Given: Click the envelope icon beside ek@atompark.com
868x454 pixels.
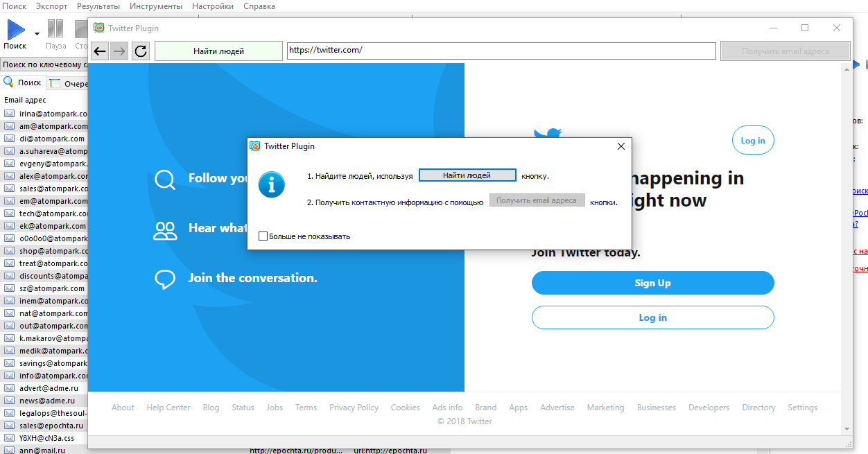Looking at the screenshot, I should (x=10, y=226).
